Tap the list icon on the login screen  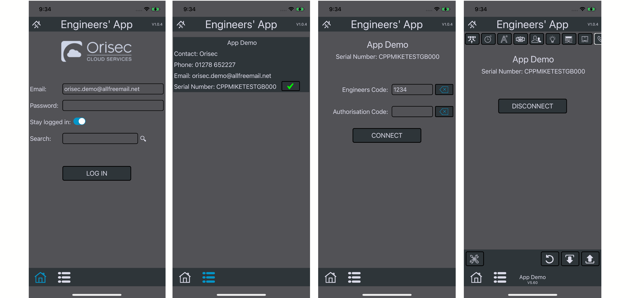coord(64,277)
